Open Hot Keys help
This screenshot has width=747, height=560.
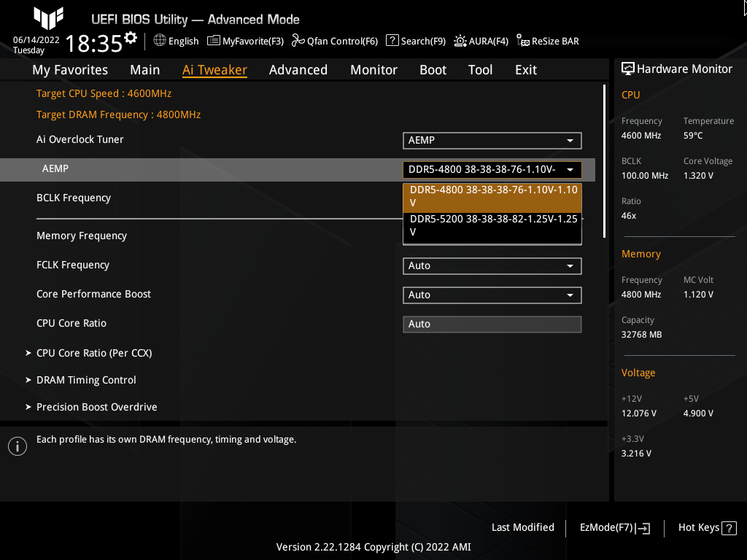tap(707, 528)
